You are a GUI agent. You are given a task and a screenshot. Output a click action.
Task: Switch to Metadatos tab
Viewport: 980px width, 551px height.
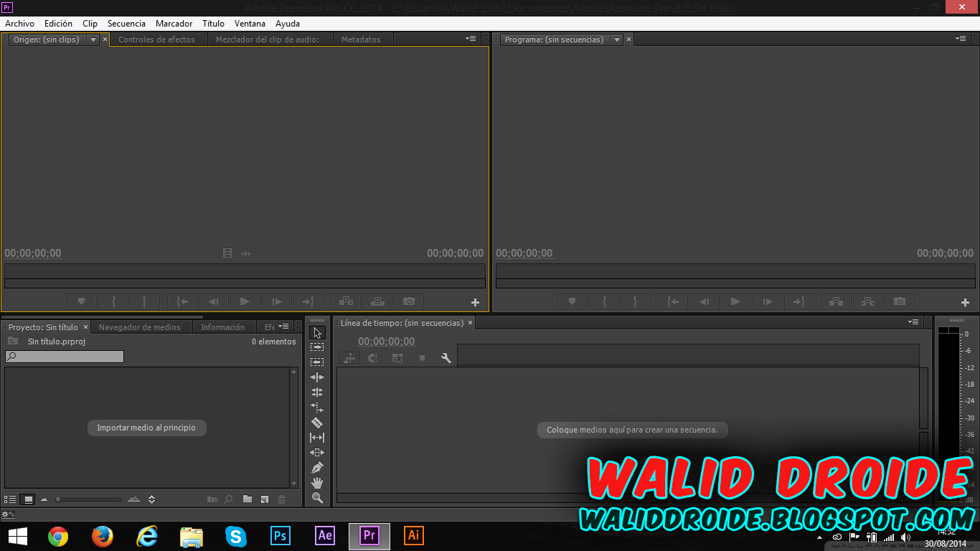[x=361, y=39]
